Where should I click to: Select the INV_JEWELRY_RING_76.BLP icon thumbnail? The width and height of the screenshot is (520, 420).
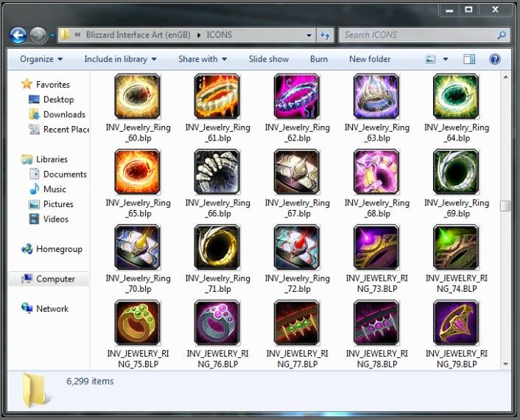tap(217, 323)
